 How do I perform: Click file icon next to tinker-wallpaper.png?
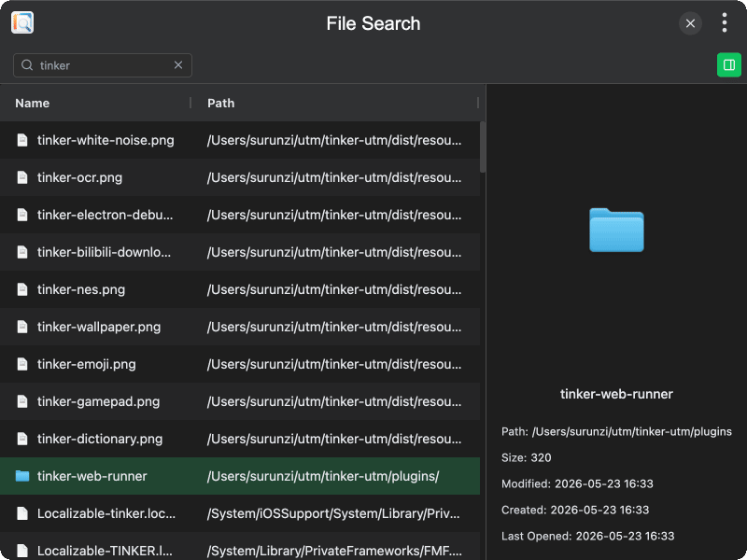pos(22,327)
